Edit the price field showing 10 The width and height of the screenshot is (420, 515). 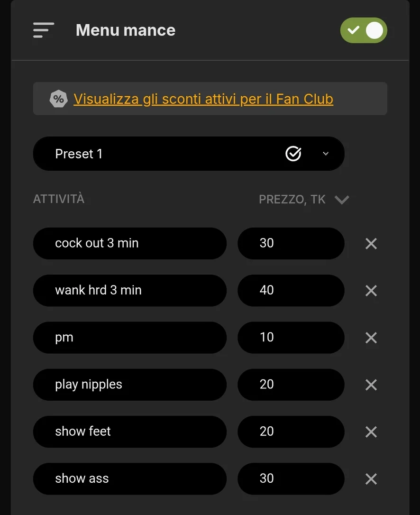click(x=291, y=338)
